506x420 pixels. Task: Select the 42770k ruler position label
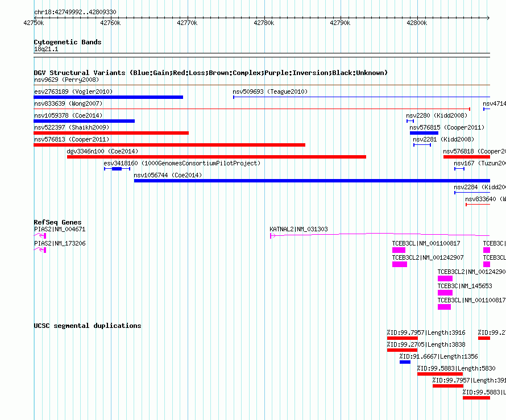coord(187,23)
